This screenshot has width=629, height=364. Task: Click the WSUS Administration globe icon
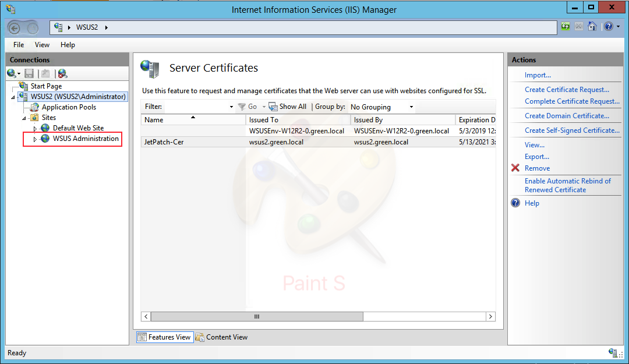click(45, 139)
